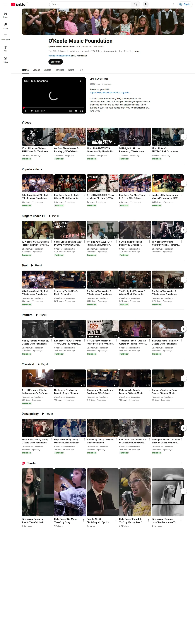Image resolution: width=195 pixels, height=644 pixels.
Task: Switch to the Store tab
Action: [71, 70]
